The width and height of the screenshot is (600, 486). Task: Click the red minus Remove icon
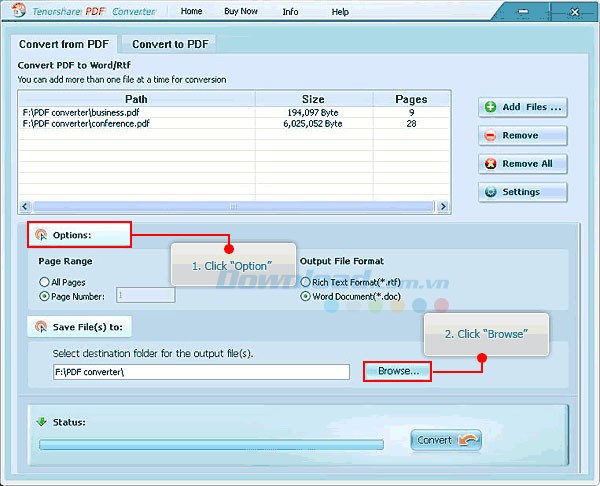tap(490, 135)
